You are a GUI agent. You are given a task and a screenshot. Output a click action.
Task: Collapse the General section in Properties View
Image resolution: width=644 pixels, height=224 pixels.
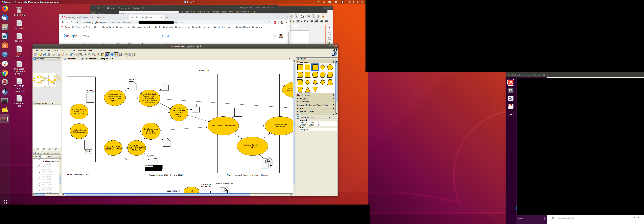pyautogui.click(x=298, y=120)
